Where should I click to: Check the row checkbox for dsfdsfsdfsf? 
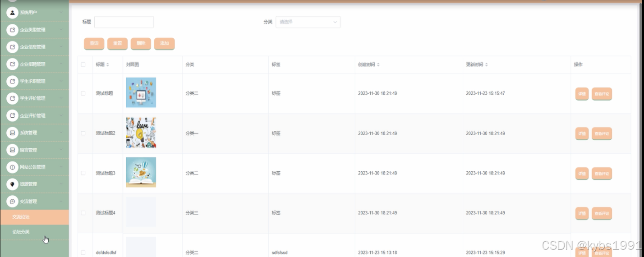pyautogui.click(x=83, y=252)
